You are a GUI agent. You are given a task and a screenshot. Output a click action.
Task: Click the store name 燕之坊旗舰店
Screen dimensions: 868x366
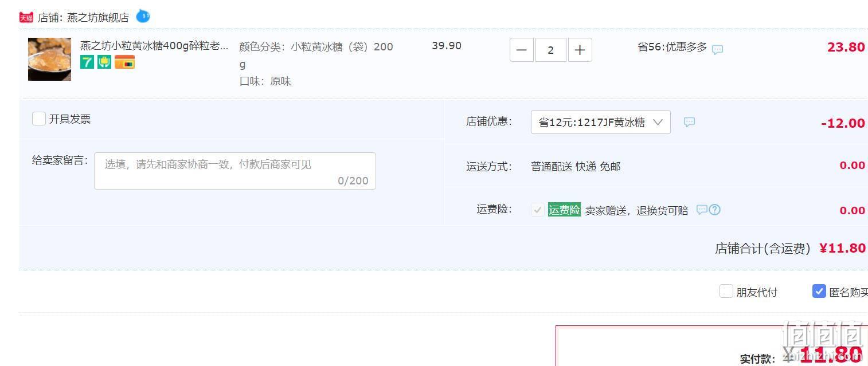point(98,18)
